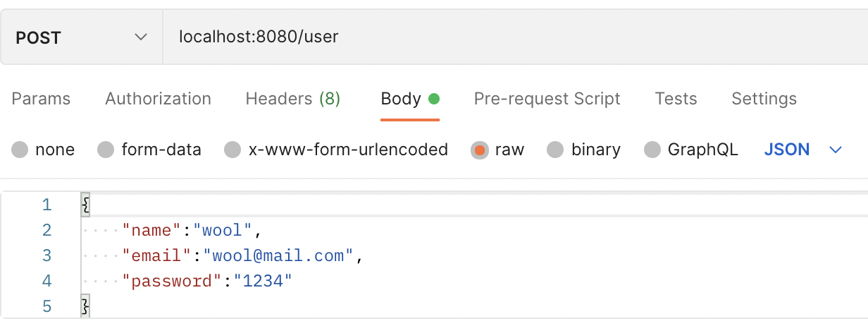Screen dimensions: 868x326
Task: Open the Settings tab
Action: [764, 99]
